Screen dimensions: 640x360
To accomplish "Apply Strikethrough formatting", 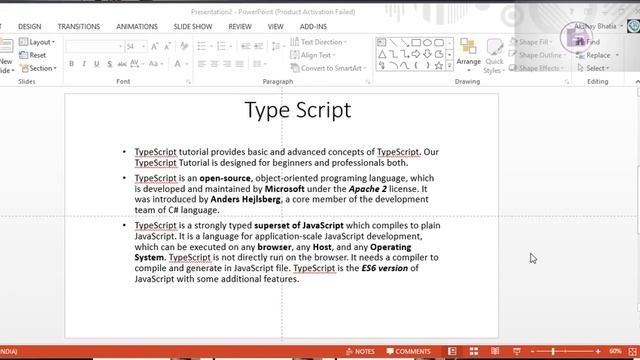I will (122, 64).
